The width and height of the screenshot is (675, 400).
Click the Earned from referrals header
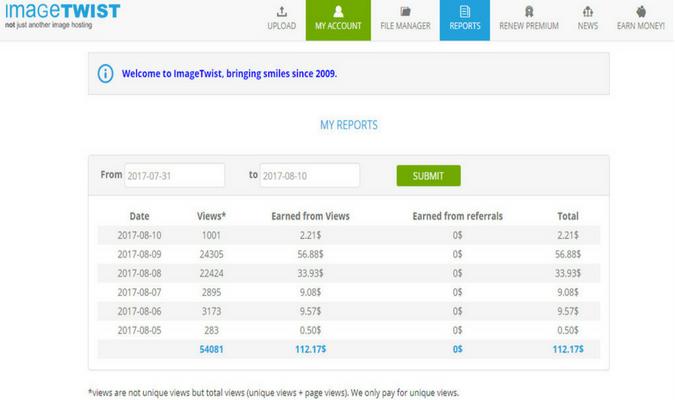[x=458, y=216]
